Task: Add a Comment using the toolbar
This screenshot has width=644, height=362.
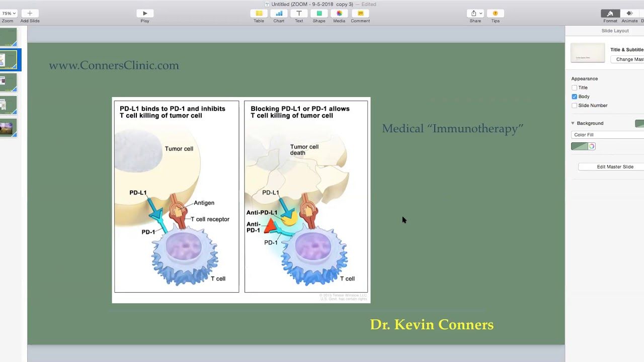Action: point(360,14)
